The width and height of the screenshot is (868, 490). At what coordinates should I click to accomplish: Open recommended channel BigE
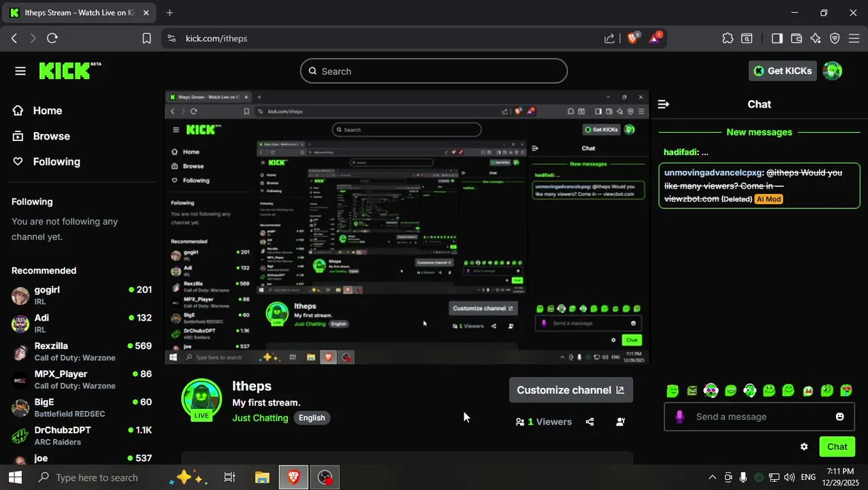point(82,407)
